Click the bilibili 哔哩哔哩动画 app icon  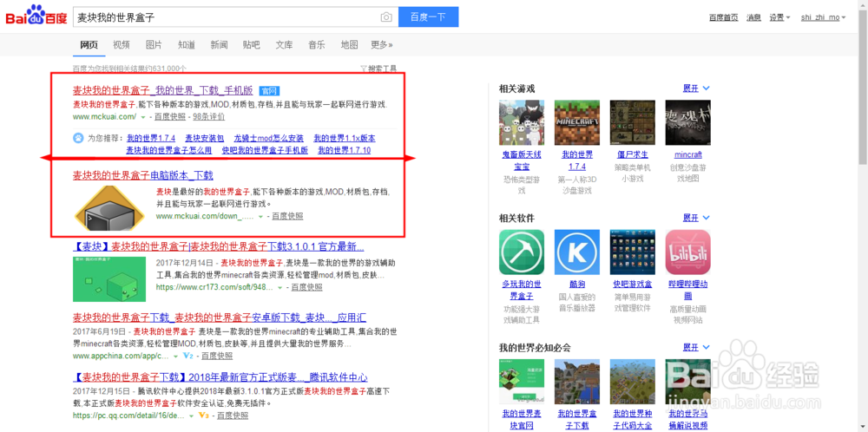coord(688,252)
